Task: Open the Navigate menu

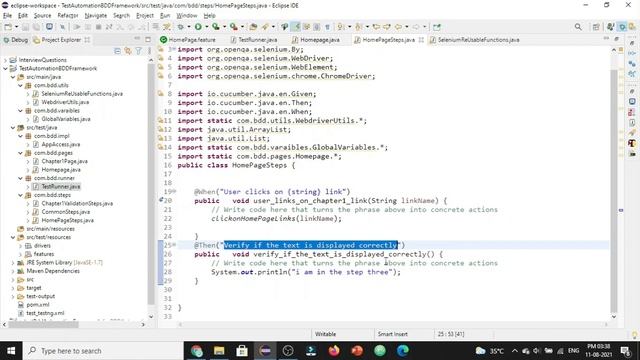Action: tap(96, 16)
